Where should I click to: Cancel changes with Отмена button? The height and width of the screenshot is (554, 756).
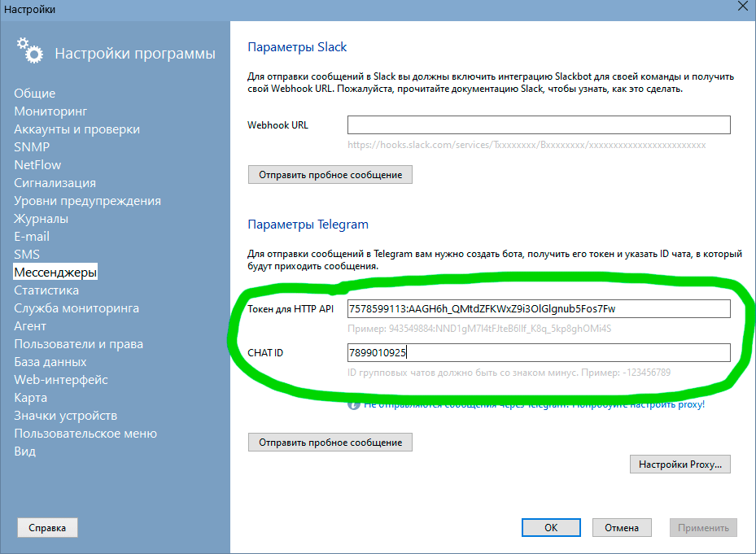(x=622, y=527)
